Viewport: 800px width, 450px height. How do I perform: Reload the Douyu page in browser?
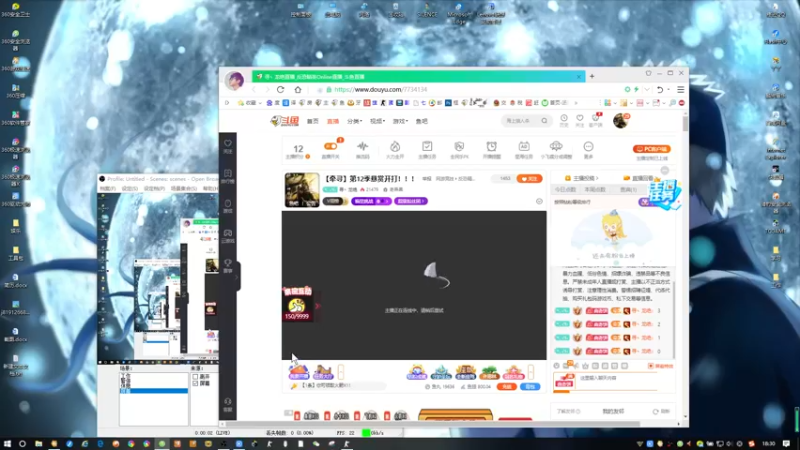click(280, 89)
